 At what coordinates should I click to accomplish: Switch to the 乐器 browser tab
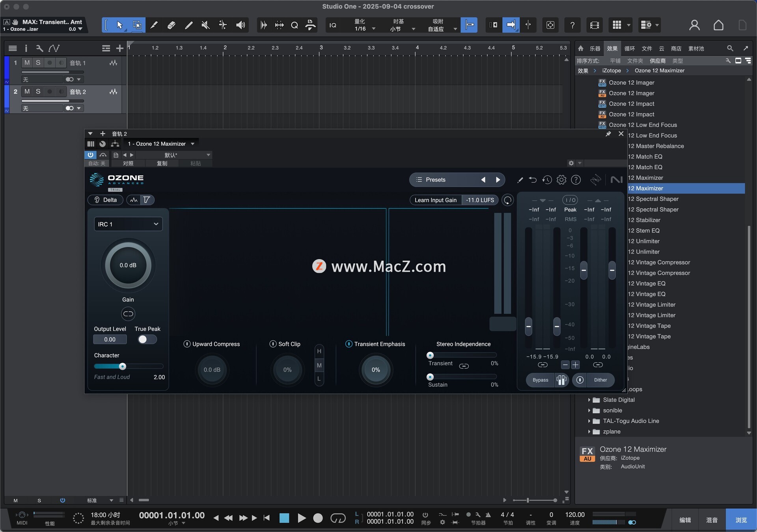595,49
